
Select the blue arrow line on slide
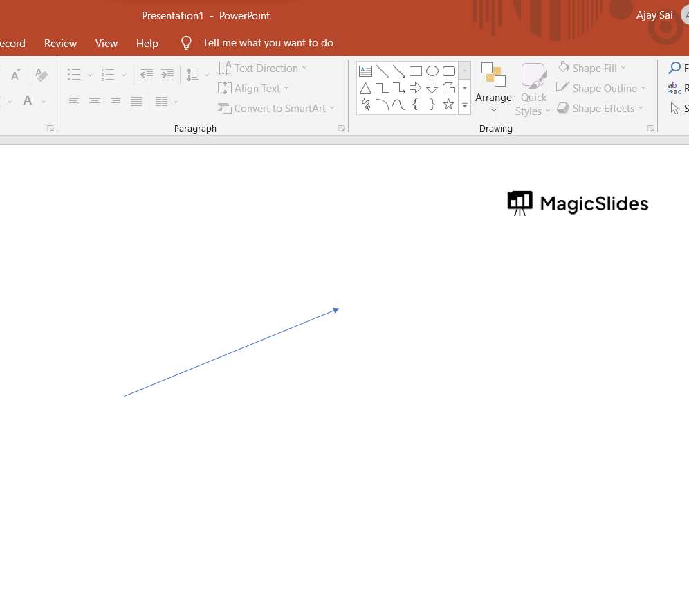pos(232,352)
